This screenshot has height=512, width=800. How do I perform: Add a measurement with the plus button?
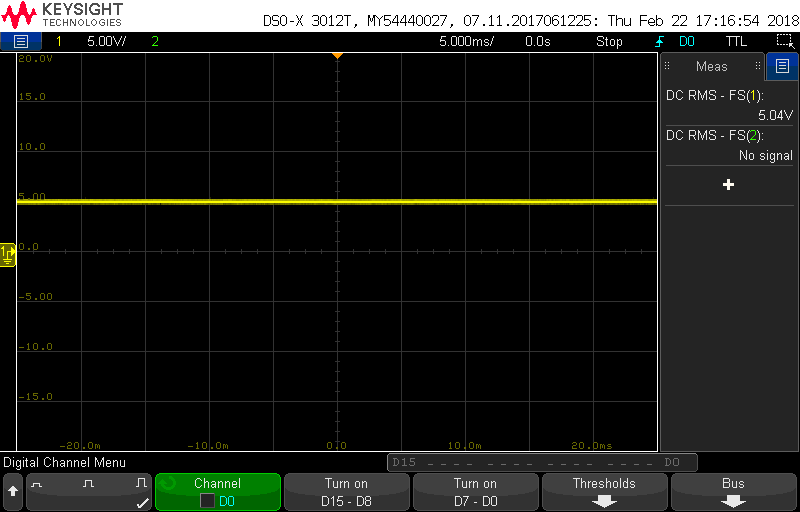729,185
